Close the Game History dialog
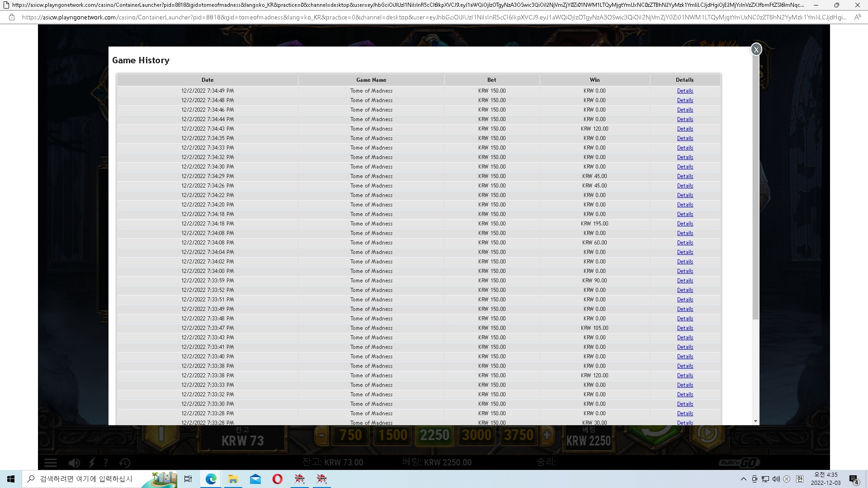 pos(756,50)
